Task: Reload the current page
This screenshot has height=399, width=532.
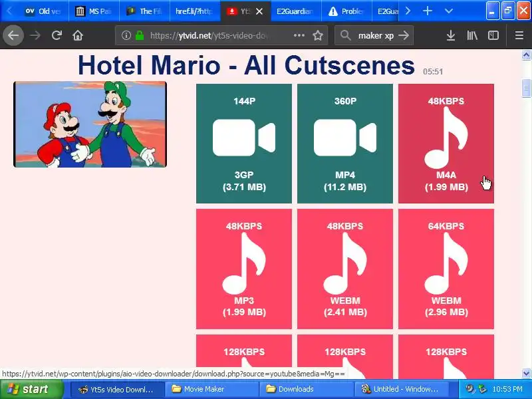Action: pos(57,35)
